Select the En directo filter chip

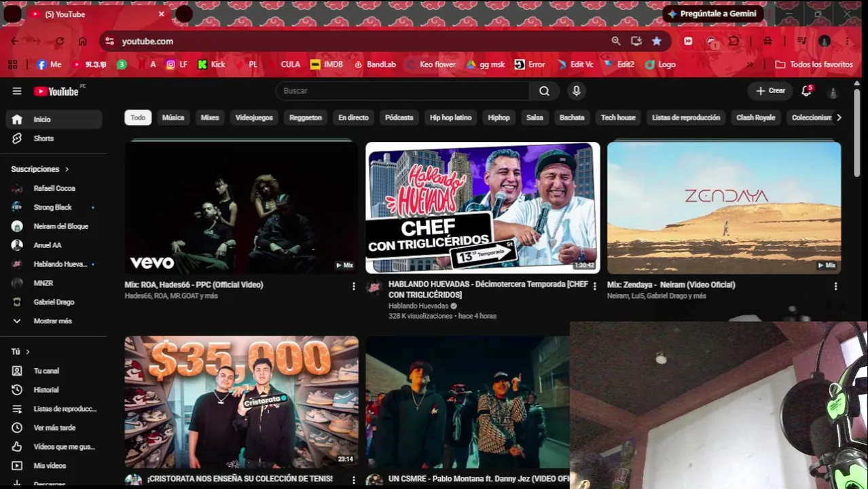(353, 117)
